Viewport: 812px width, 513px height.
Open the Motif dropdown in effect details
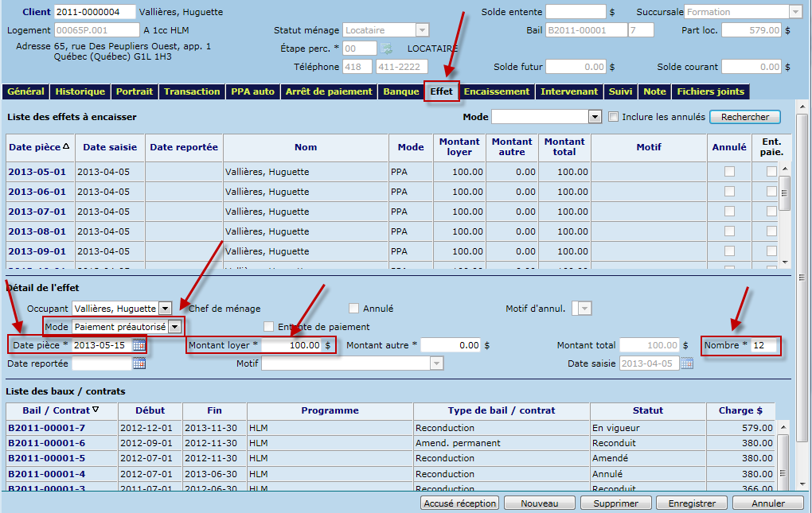[435, 363]
